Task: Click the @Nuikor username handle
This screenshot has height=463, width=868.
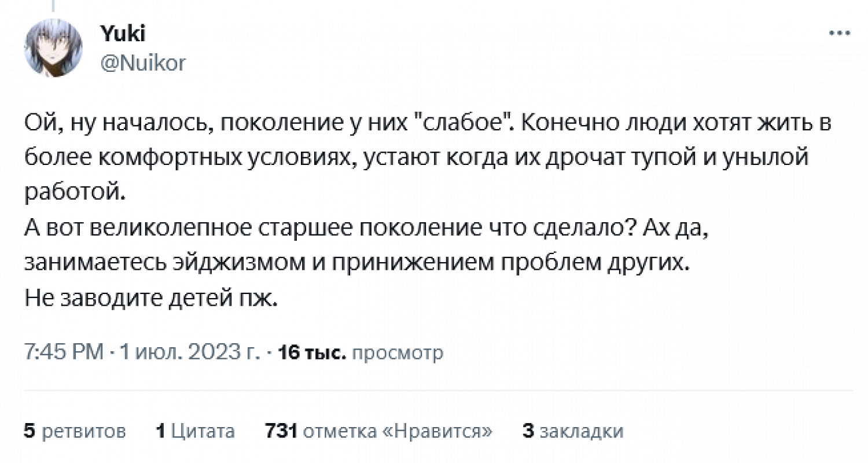Action: point(144,62)
